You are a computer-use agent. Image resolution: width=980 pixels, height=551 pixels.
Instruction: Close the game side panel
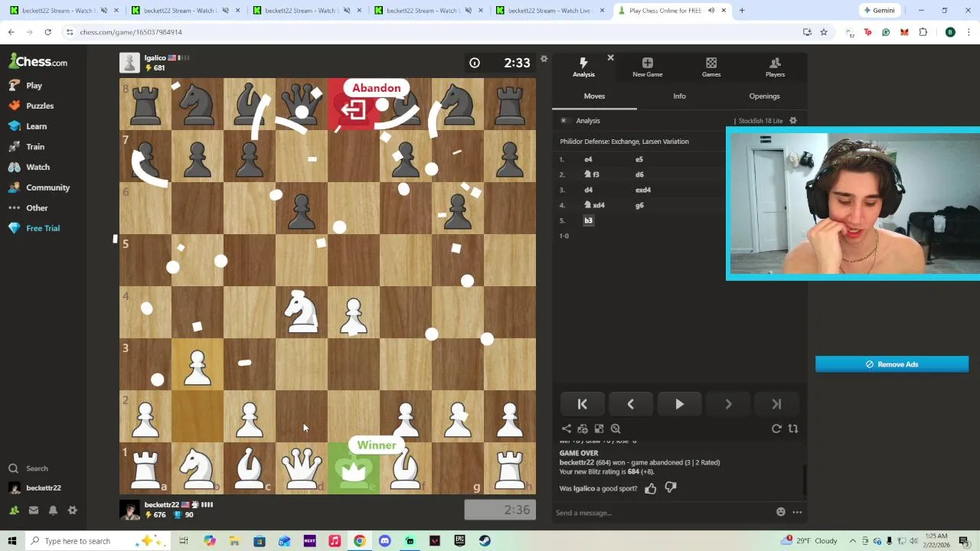[610, 58]
